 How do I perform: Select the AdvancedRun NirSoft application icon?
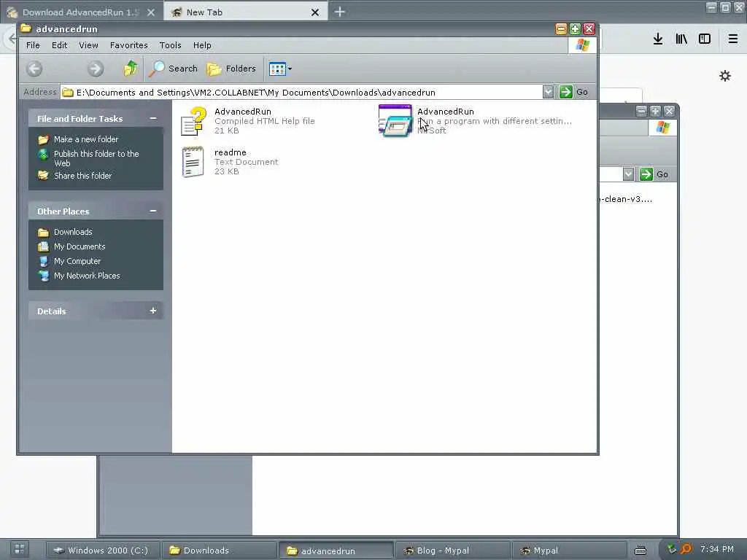[395, 121]
